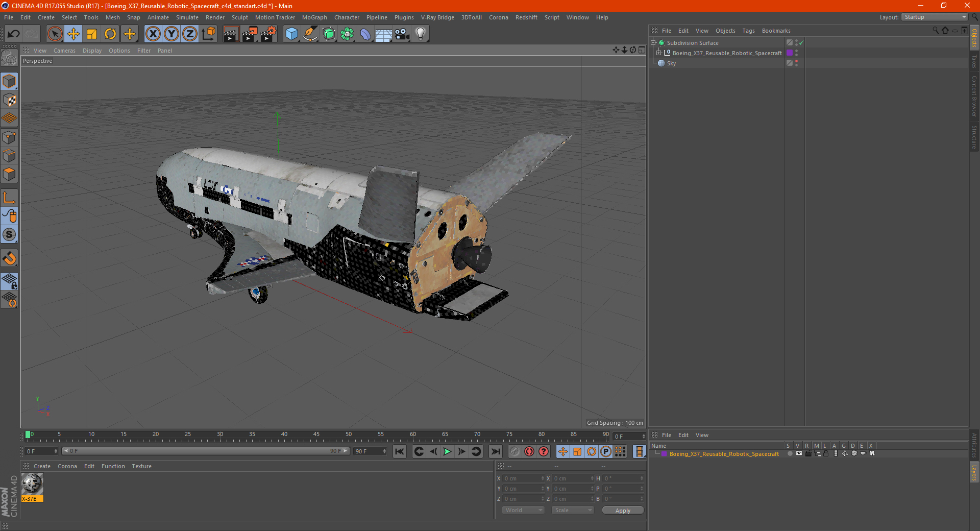980x531 pixels.
Task: Toggle X axis lock
Action: (153, 34)
